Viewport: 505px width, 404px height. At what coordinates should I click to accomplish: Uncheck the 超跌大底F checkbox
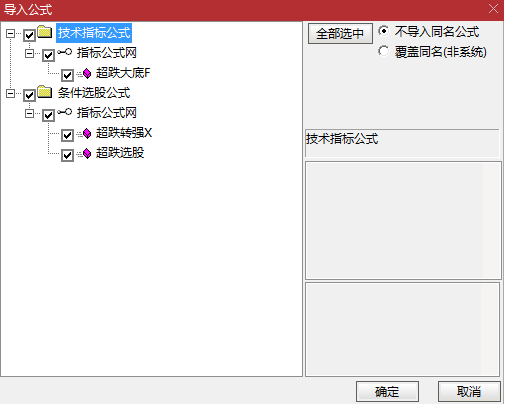click(x=67, y=75)
